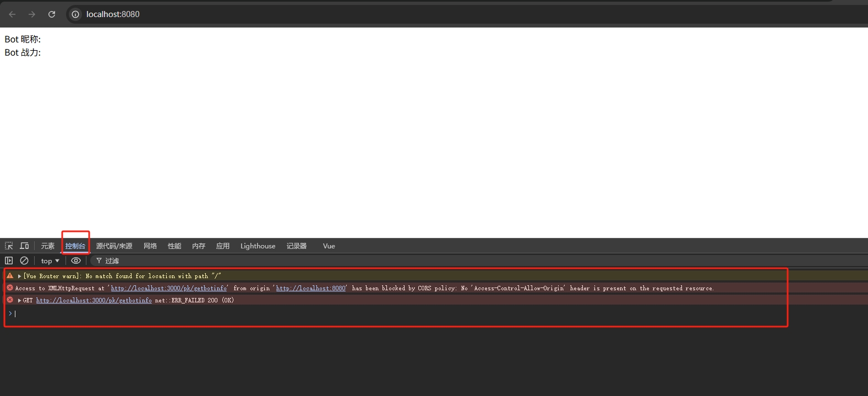
Task: Toggle the console sidebar panel
Action: (x=9, y=261)
